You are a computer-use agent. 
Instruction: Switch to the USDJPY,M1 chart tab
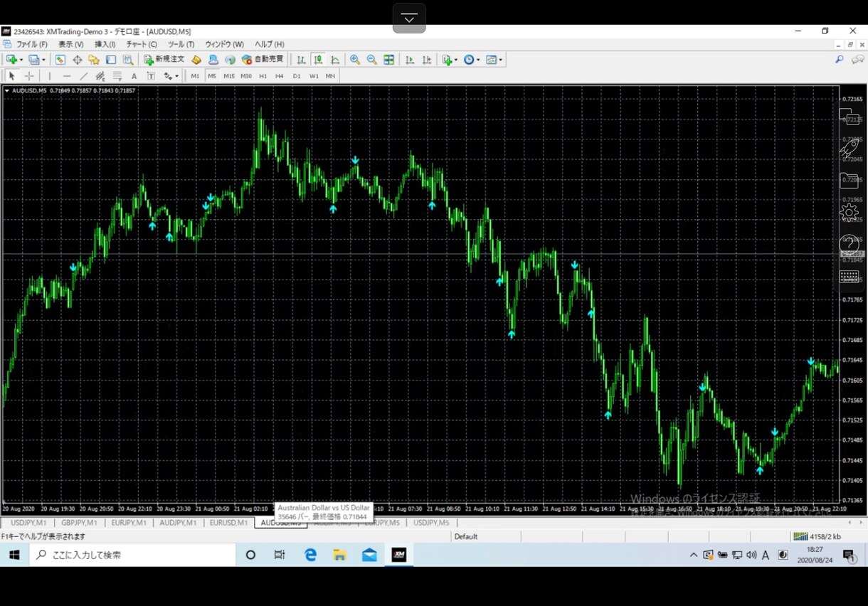click(x=28, y=523)
